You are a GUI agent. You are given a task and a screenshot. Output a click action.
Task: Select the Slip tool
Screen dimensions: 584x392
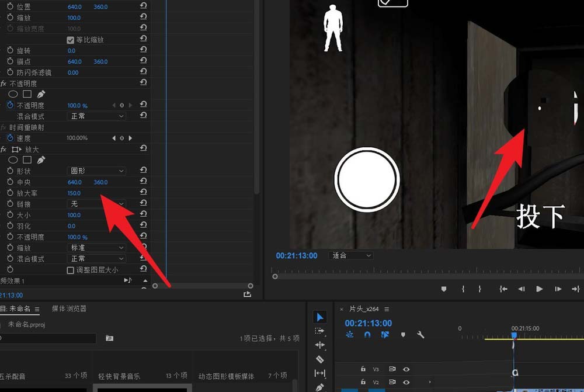(x=320, y=373)
